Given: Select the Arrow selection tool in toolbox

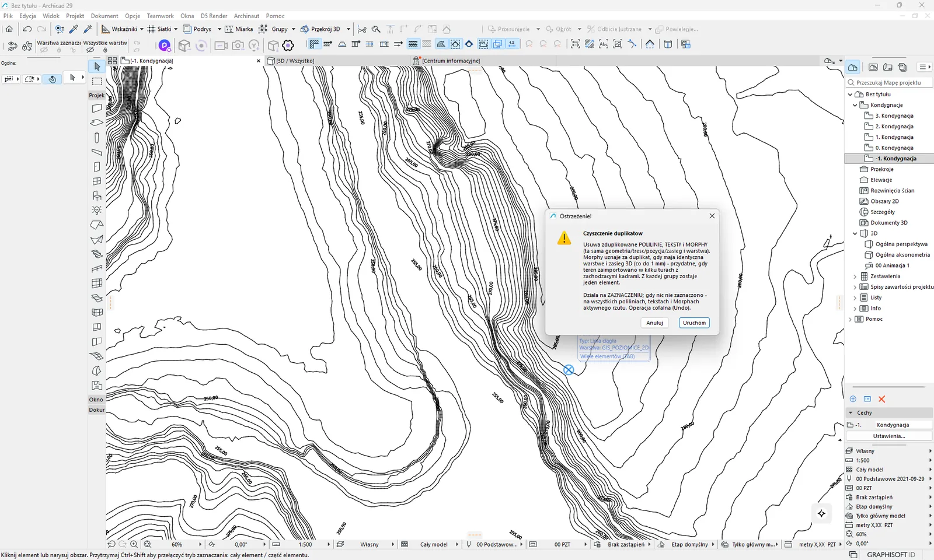Looking at the screenshot, I should pos(97,66).
